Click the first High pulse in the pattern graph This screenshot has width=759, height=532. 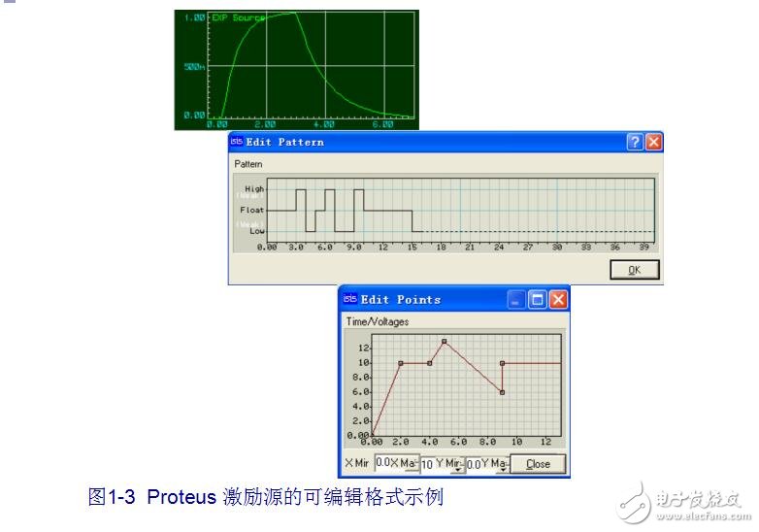click(301, 190)
